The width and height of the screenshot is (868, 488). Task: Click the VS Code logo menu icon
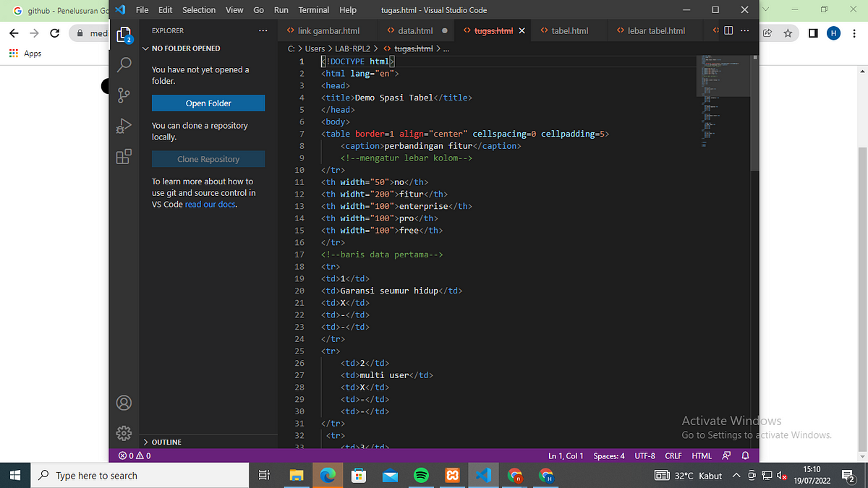click(x=122, y=10)
